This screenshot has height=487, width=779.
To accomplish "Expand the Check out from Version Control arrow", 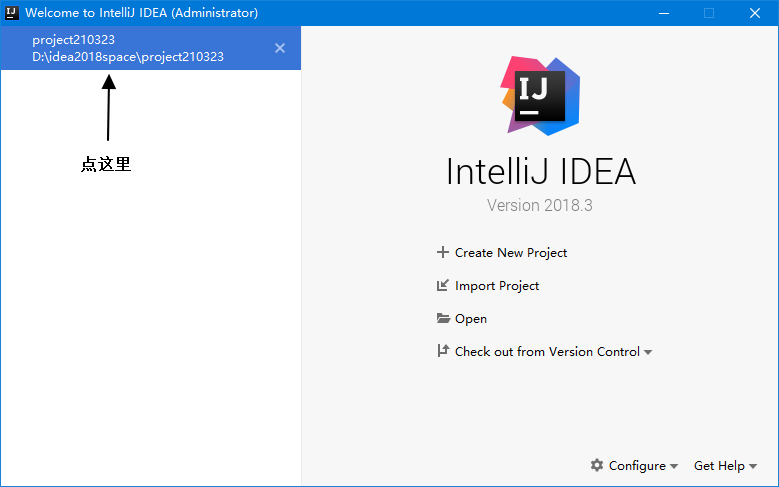I will 648,353.
